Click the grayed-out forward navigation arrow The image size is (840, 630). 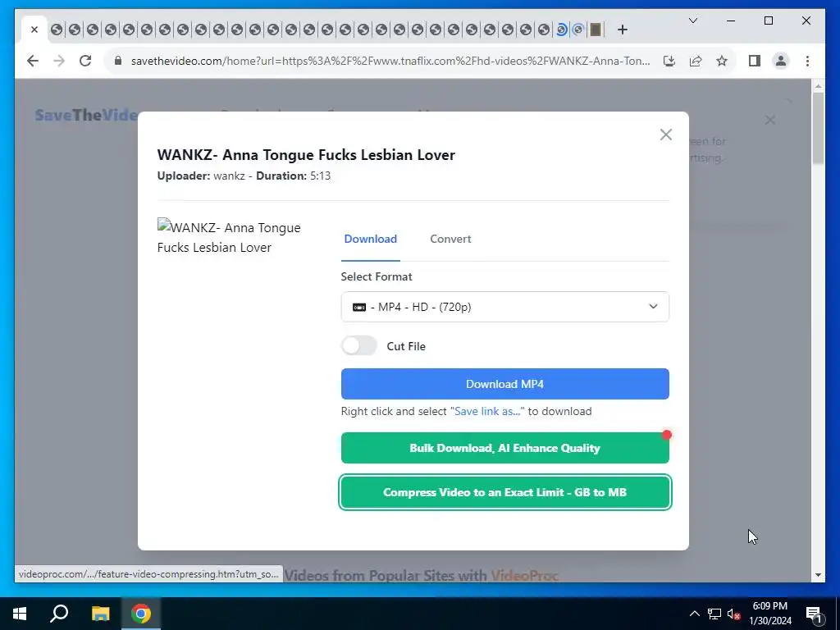click(59, 61)
